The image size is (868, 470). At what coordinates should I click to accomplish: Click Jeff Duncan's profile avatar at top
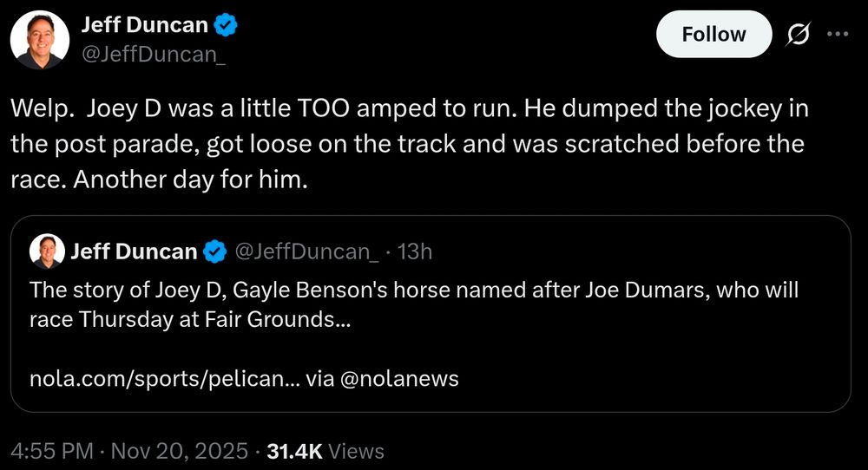(x=40, y=41)
